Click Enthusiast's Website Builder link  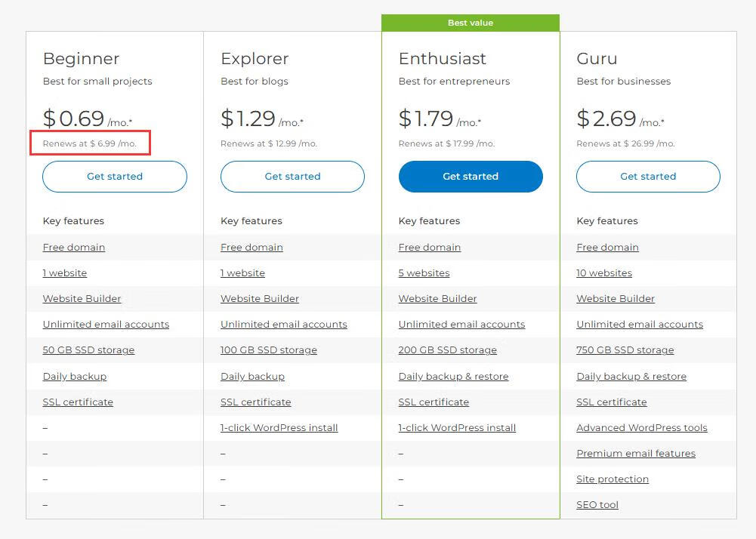438,299
